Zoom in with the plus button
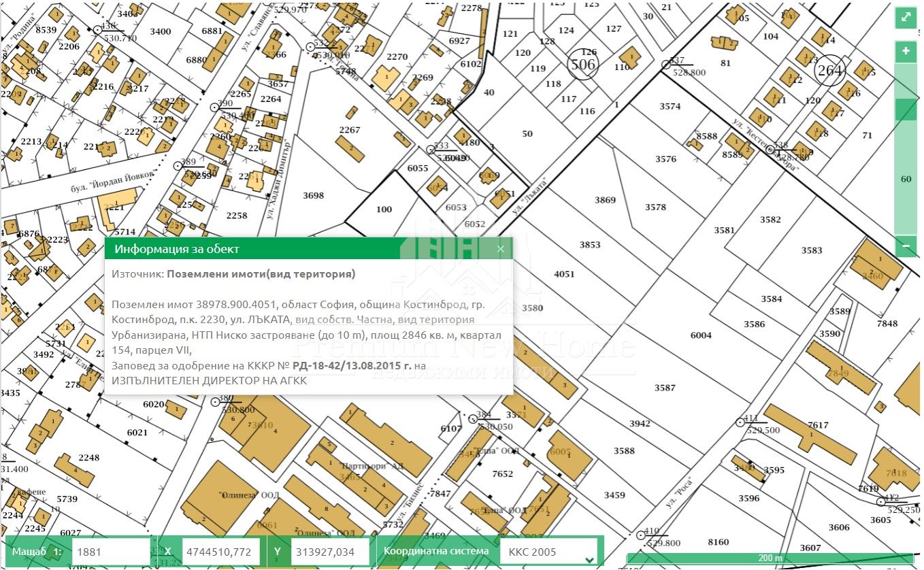The height and width of the screenshot is (570, 924). click(906, 52)
